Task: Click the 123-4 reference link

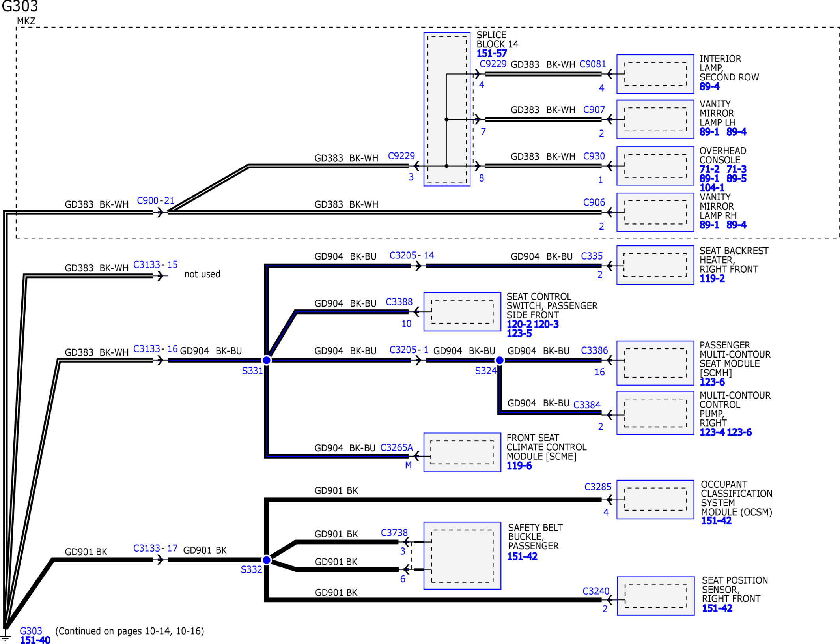Action: pos(712,432)
